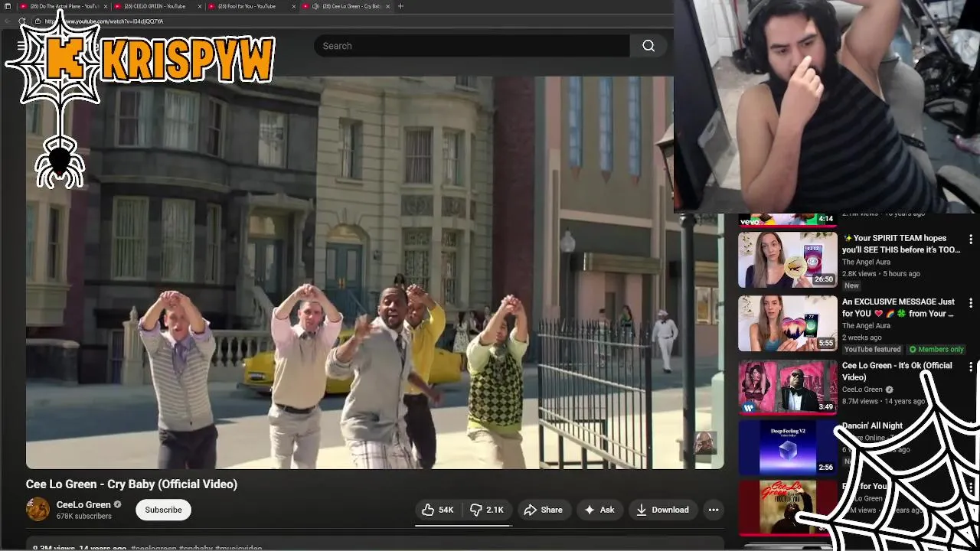Open 26:50 Angel Aura thumbnail

787,259
